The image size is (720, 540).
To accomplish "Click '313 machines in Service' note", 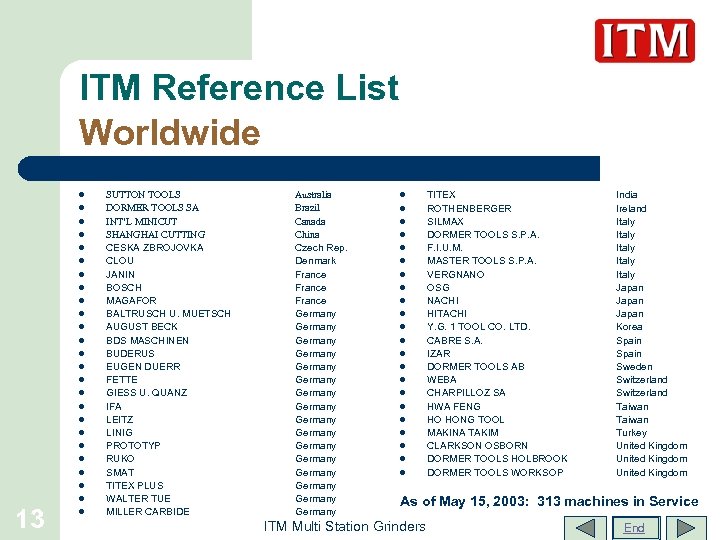I will pyautogui.click(x=618, y=501).
